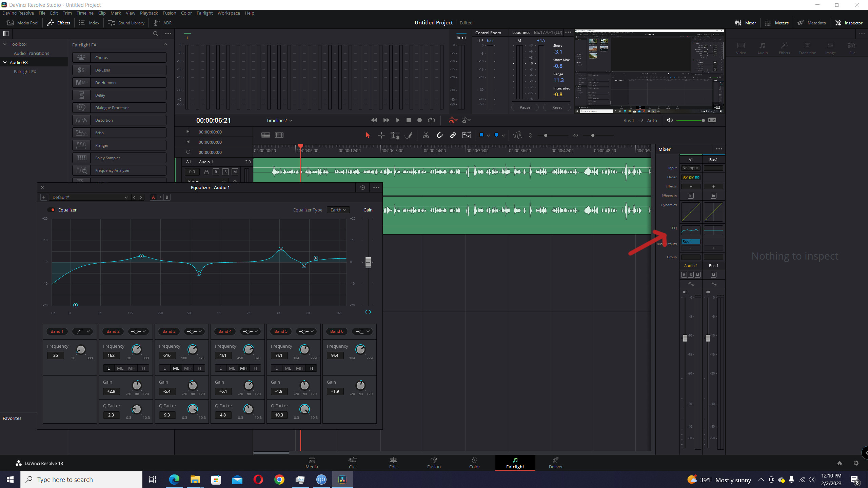Open Equalizer window options menu
868x488 pixels.
376,187
